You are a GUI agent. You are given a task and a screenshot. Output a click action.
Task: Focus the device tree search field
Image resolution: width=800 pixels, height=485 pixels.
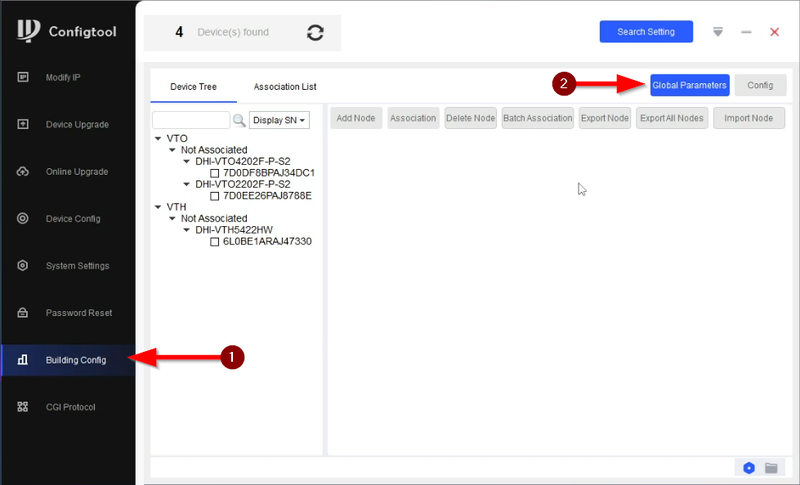[x=191, y=120]
